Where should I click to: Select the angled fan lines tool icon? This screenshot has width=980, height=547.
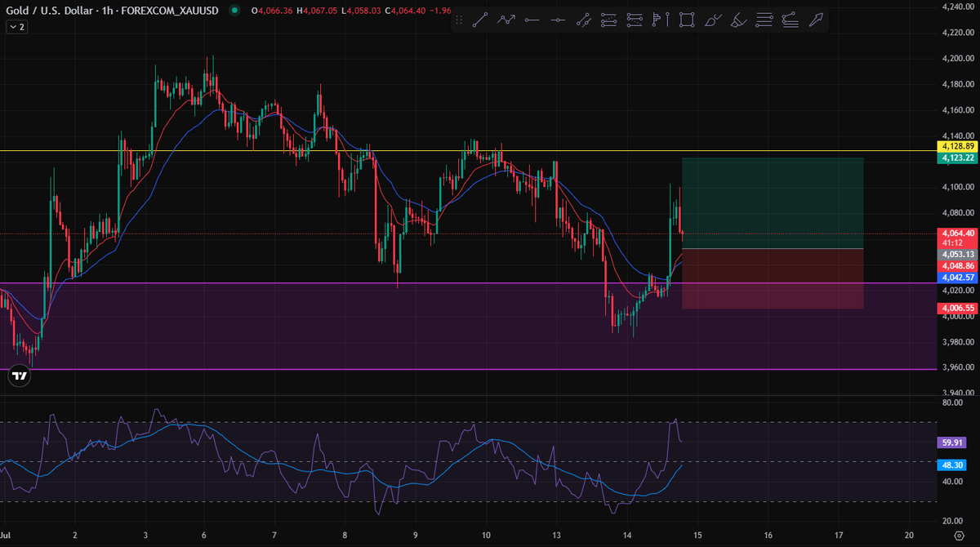789,20
